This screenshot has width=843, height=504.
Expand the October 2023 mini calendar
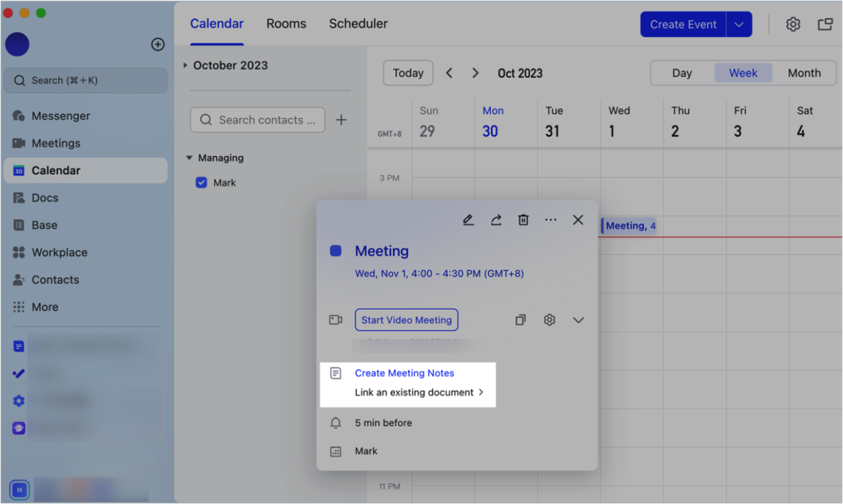185,65
